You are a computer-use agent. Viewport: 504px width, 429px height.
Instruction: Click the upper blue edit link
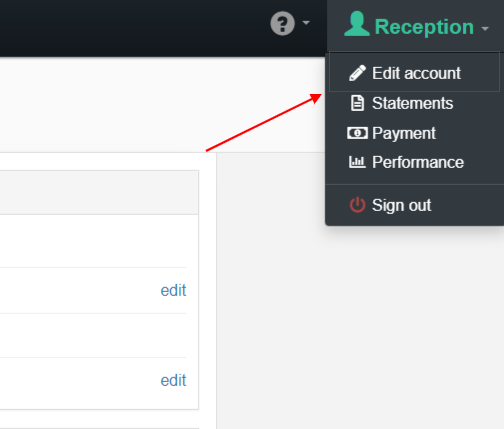173,290
